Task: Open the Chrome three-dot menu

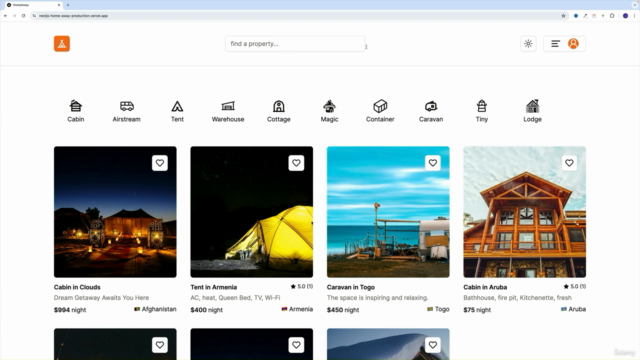Action: coord(635,16)
